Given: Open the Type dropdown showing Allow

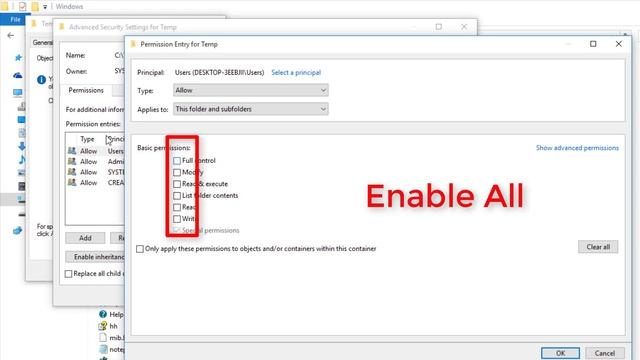Looking at the screenshot, I should [x=251, y=90].
